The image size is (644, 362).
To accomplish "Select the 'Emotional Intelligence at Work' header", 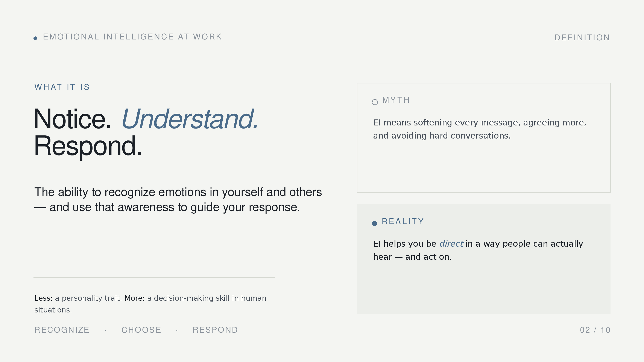I will click(x=132, y=37).
